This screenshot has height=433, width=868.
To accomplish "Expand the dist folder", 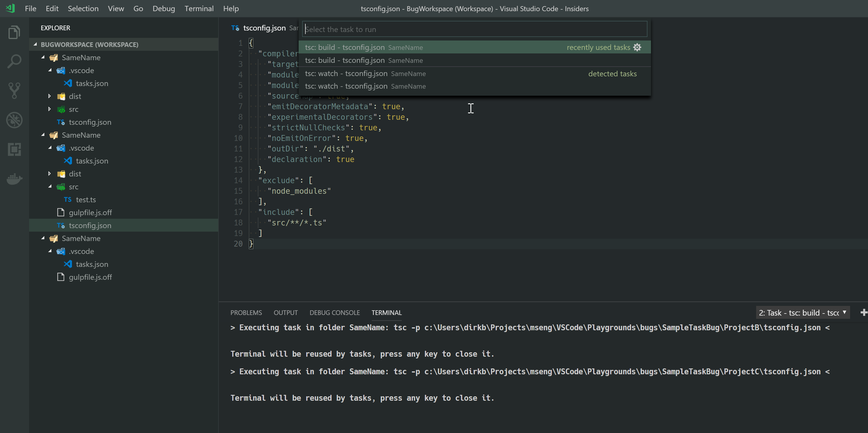I will [50, 96].
